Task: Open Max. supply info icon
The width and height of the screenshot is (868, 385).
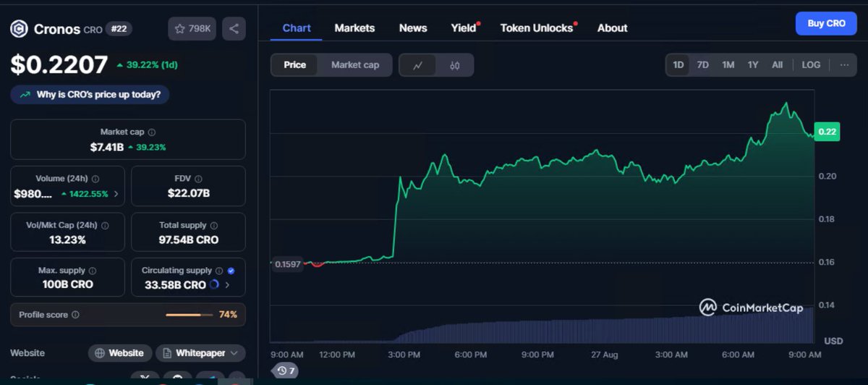Action: pyautogui.click(x=92, y=271)
